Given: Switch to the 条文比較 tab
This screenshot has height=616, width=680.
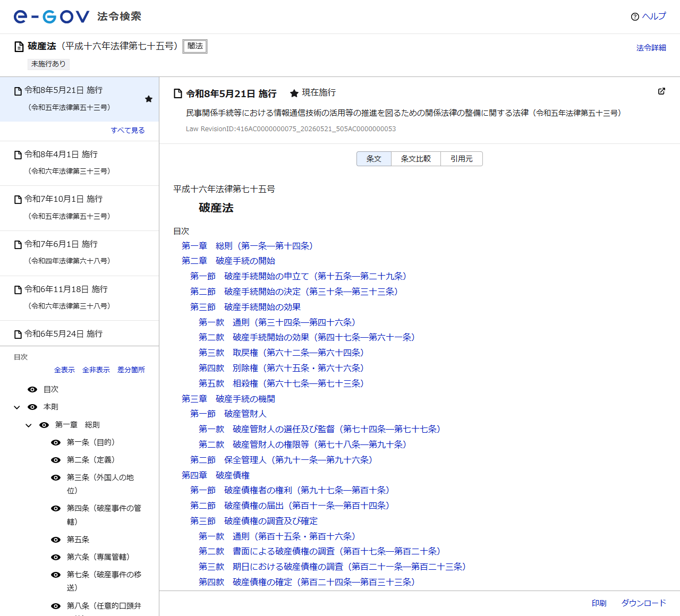Looking at the screenshot, I should coord(416,159).
